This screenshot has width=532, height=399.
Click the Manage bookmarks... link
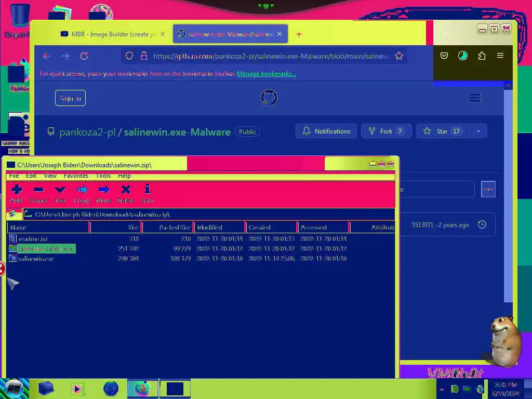tap(267, 74)
